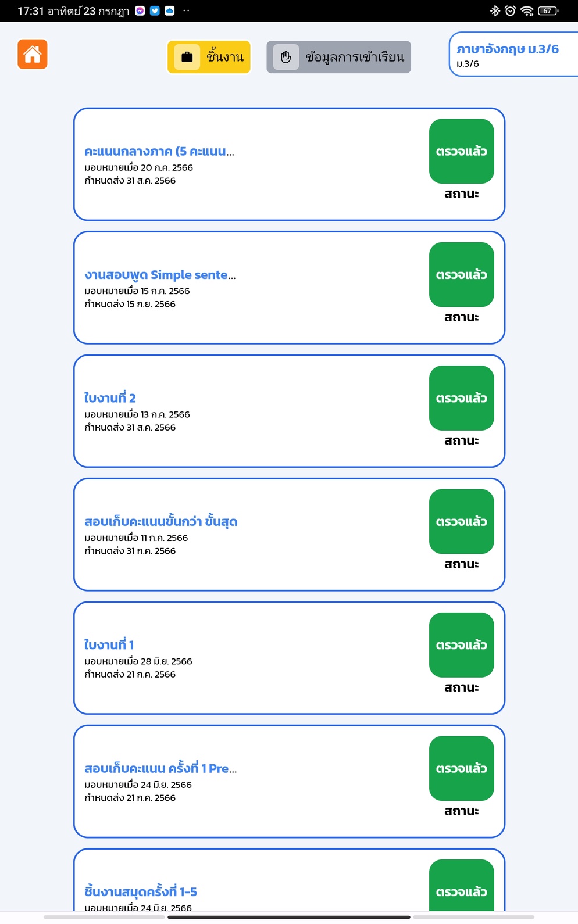Open the ภาษาอังกฤษ ม.3/6 class selector
The image size is (578, 924).
click(513, 55)
